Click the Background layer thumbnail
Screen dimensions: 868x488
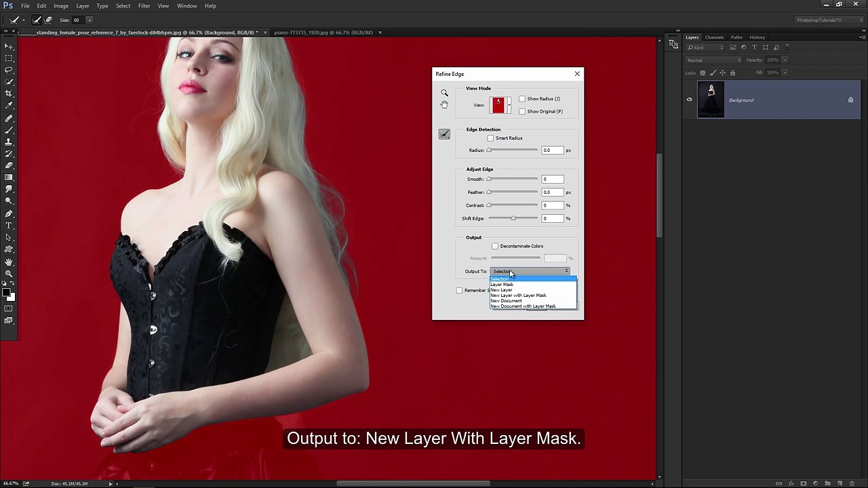(x=711, y=100)
